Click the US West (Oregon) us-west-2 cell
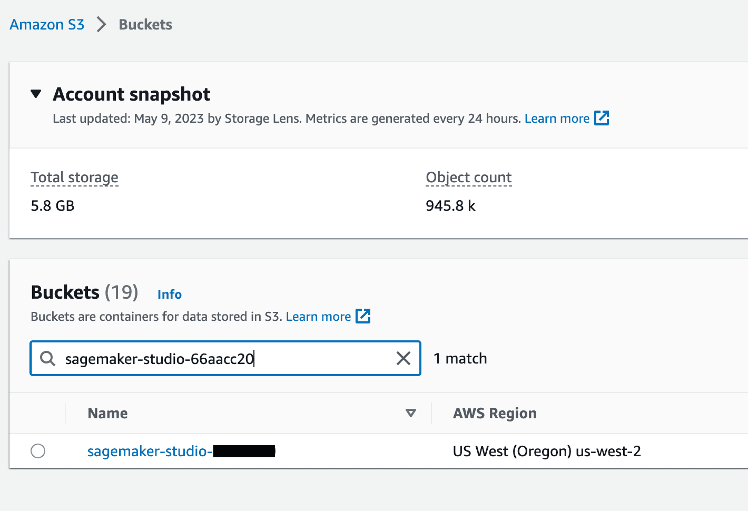 [547, 451]
